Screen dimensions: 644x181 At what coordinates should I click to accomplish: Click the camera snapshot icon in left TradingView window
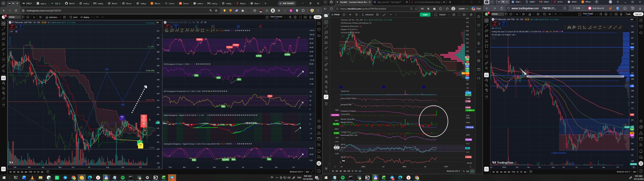(305, 17)
